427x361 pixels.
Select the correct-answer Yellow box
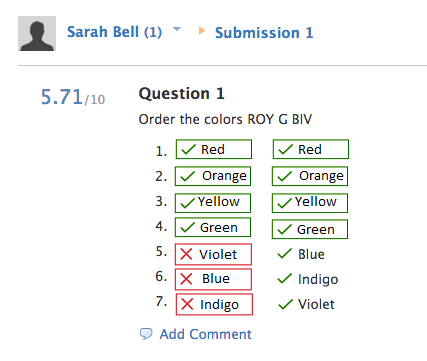click(x=310, y=203)
